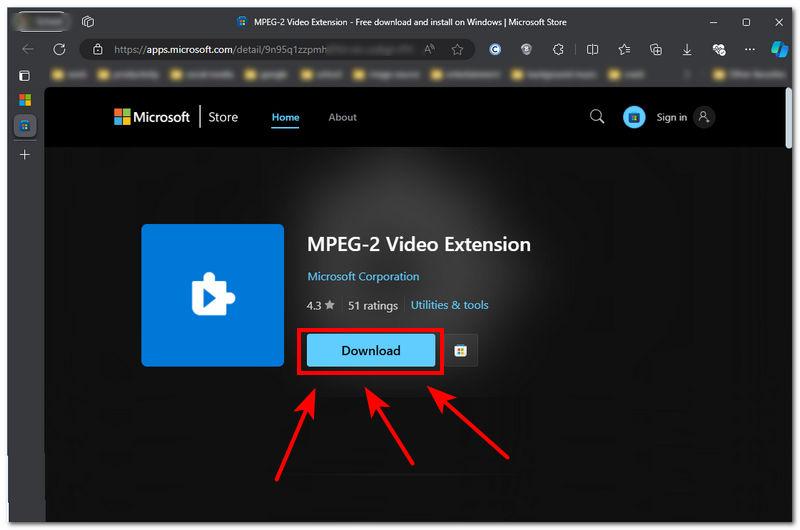Open the Utilities & tools category link
Image resolution: width=800 pixels, height=530 pixels.
click(449, 305)
